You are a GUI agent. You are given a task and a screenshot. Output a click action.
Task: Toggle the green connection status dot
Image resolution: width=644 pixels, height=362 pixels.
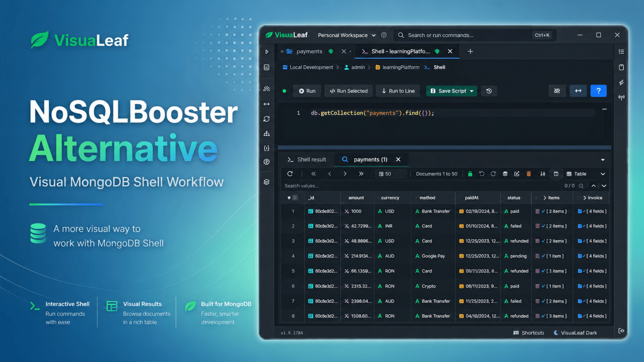coord(284,91)
